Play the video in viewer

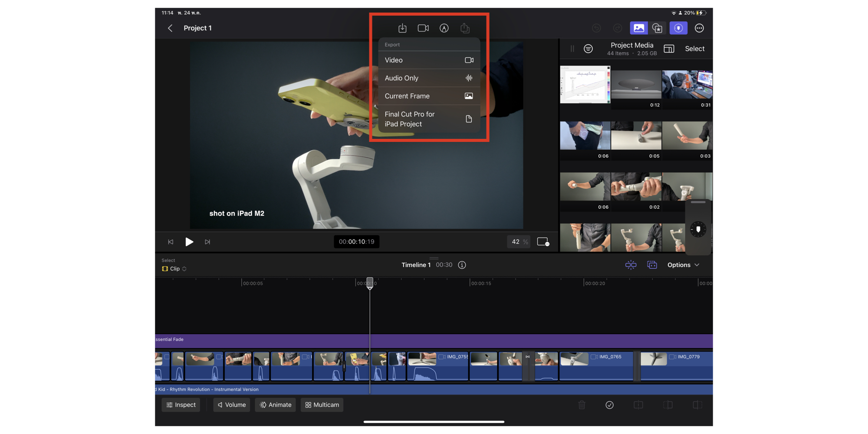pos(189,242)
